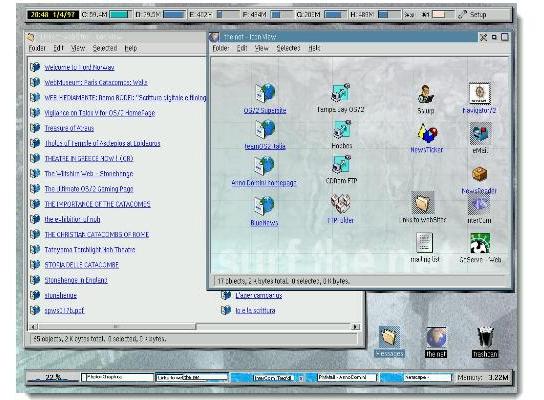Open Selected menu in the left window
The height and width of the screenshot is (400, 544).
[104, 48]
